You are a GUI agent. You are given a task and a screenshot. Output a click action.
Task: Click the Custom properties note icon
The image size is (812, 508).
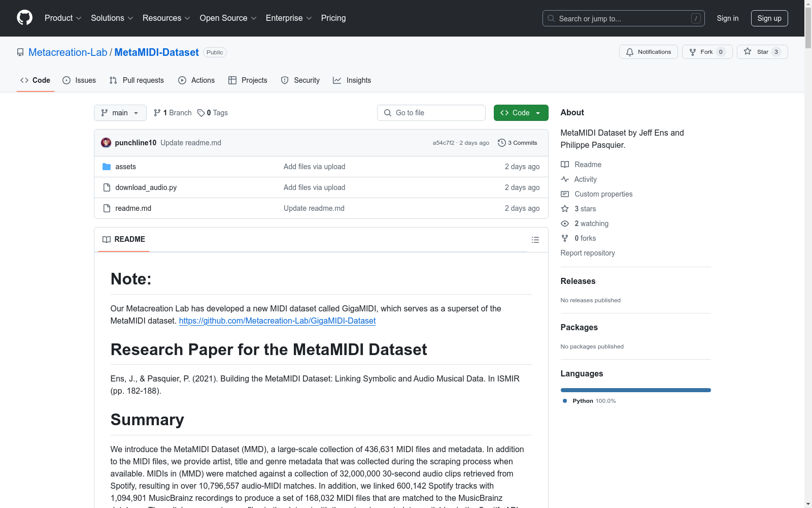coord(565,194)
